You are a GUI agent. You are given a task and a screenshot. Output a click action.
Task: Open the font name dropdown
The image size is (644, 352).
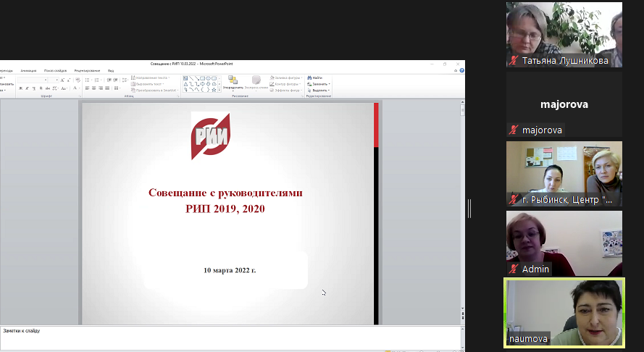[46, 80]
